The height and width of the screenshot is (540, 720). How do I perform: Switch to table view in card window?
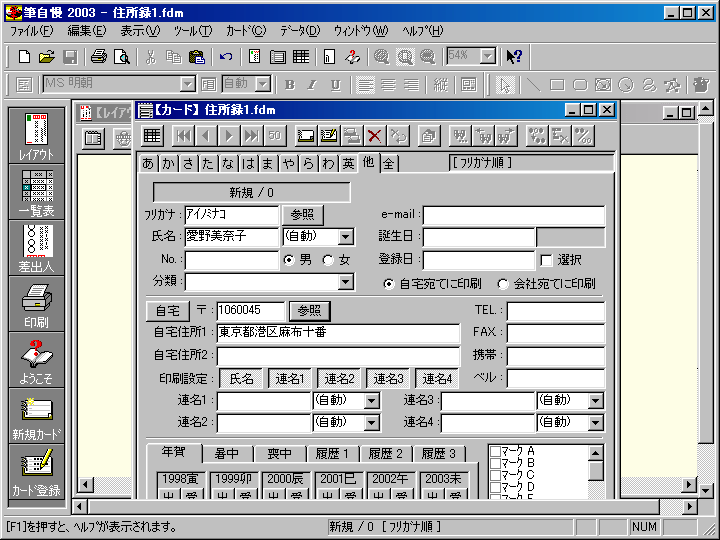152,136
